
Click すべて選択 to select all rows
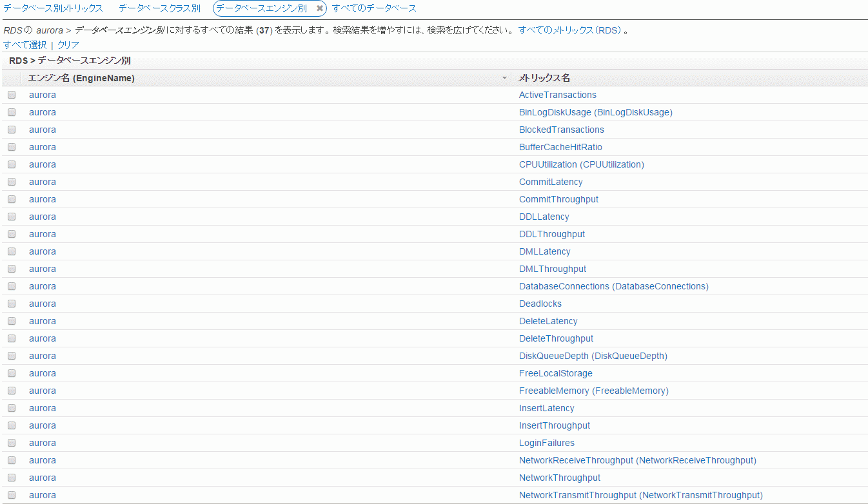click(25, 44)
